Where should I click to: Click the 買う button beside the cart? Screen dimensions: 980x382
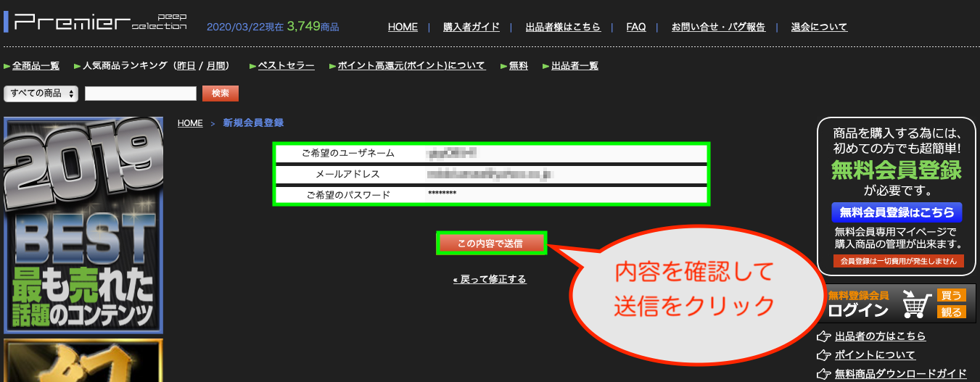click(x=951, y=295)
